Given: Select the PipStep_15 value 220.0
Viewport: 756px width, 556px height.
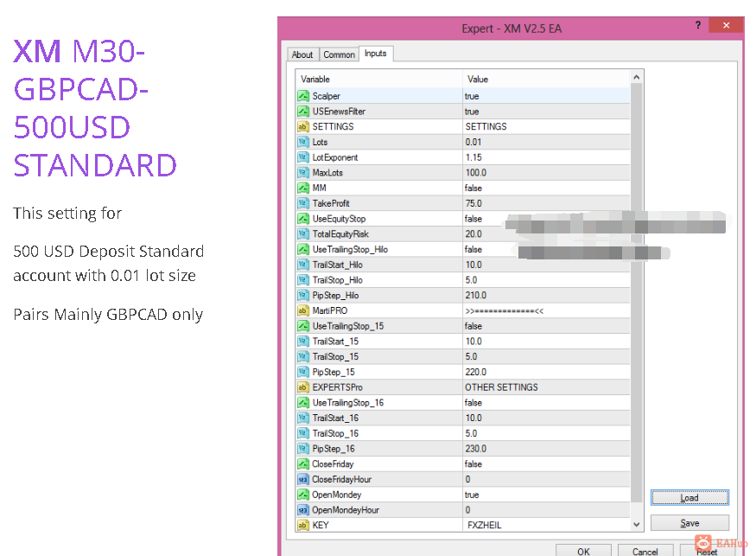Looking at the screenshot, I should pos(476,372).
